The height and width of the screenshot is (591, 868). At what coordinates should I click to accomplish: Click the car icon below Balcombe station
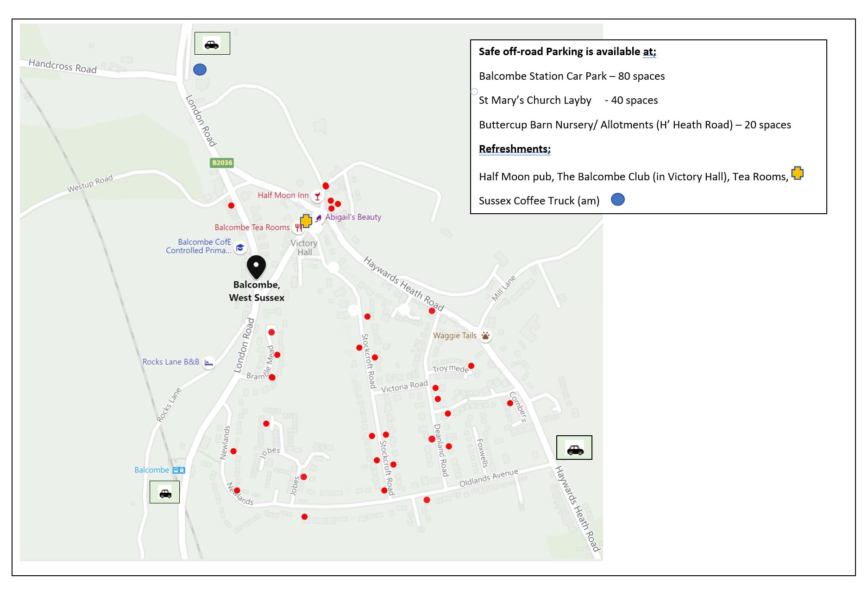point(164,492)
